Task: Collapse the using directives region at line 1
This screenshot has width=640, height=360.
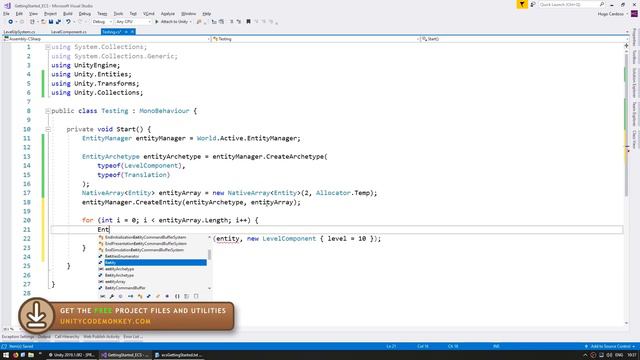Action: [48, 47]
